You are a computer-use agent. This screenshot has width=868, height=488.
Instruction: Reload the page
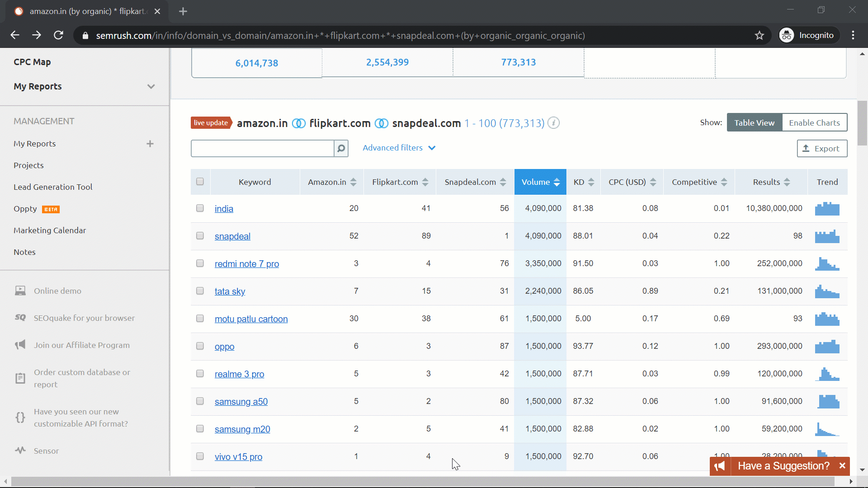click(58, 35)
